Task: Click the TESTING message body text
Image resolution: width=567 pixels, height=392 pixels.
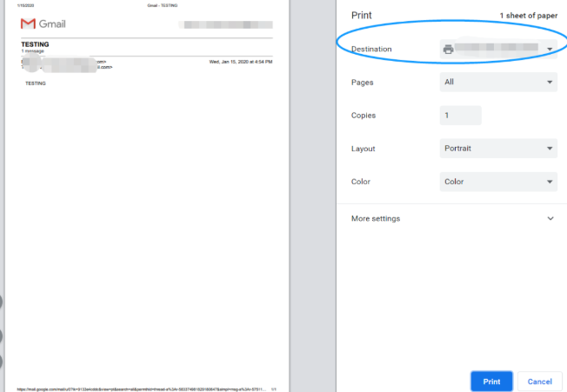Action: [x=36, y=83]
